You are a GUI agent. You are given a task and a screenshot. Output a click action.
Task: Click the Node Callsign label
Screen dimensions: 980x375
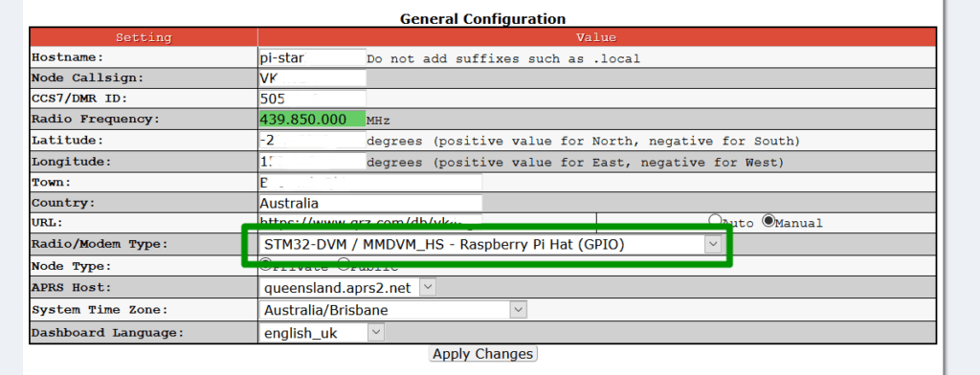88,78
